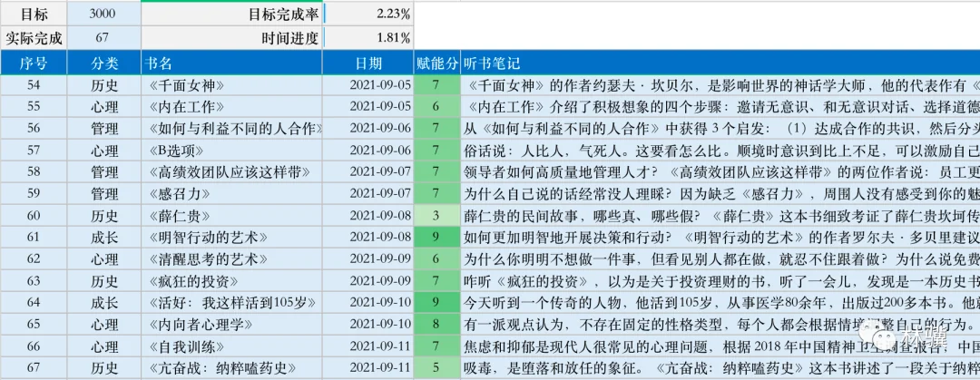The height and width of the screenshot is (380, 980).
Task: Open note beginning 焦虑和抑郁是现代人
Action: click(x=720, y=346)
